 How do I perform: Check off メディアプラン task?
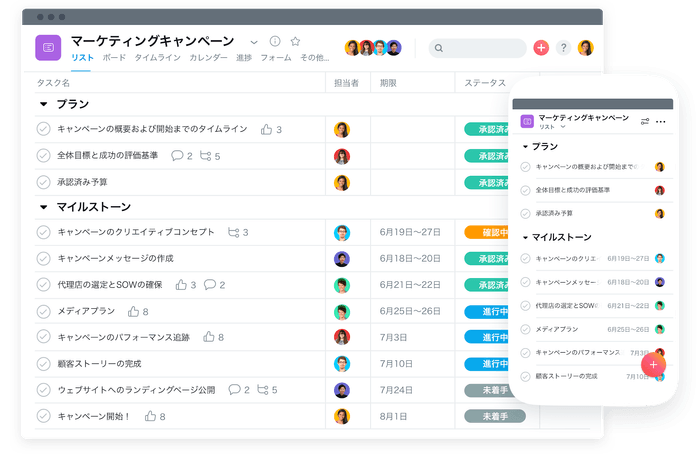(43, 311)
